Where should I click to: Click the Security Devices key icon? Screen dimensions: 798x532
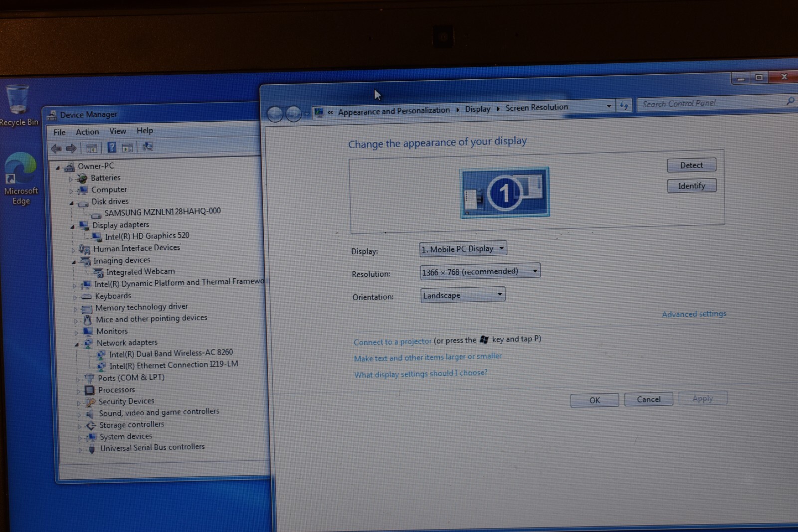[x=90, y=402]
